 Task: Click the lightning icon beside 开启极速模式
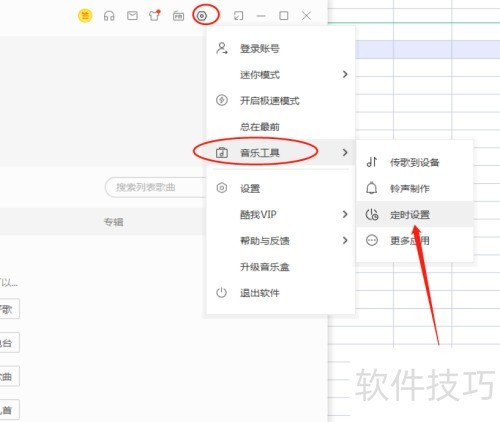[222, 100]
